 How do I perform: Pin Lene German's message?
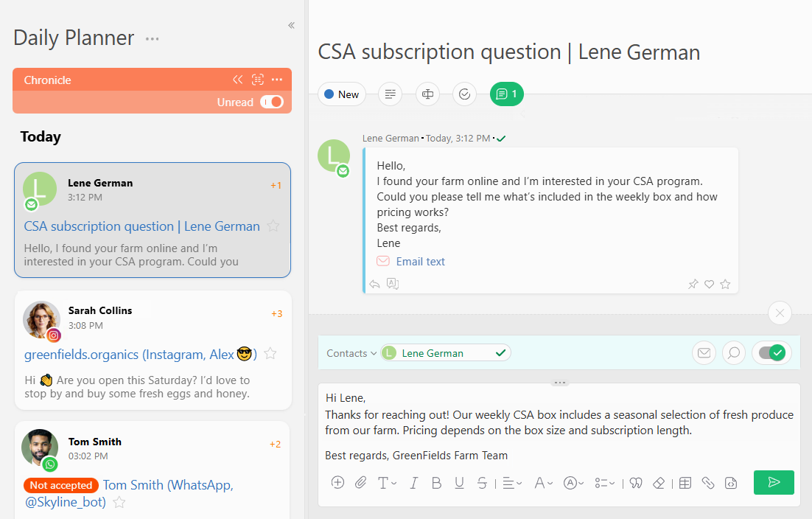click(x=693, y=284)
